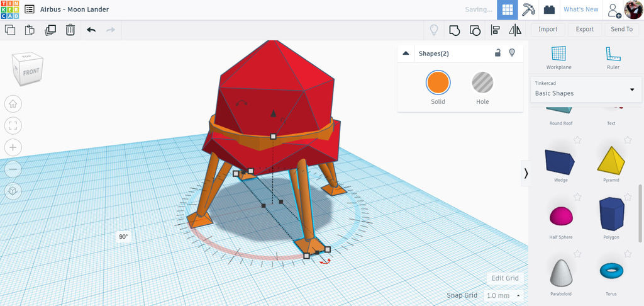This screenshot has width=644, height=306.
Task: Zoom in with the plus button
Action: click(13, 147)
